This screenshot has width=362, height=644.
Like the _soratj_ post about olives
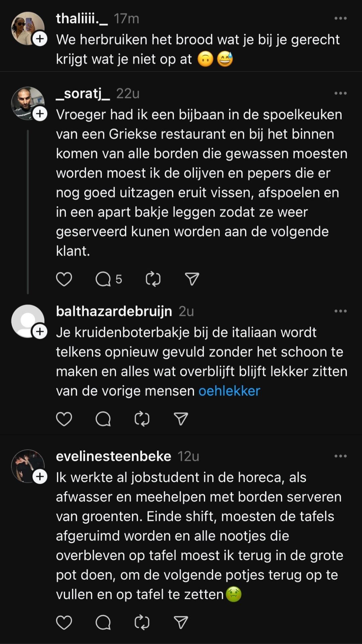pos(64,279)
